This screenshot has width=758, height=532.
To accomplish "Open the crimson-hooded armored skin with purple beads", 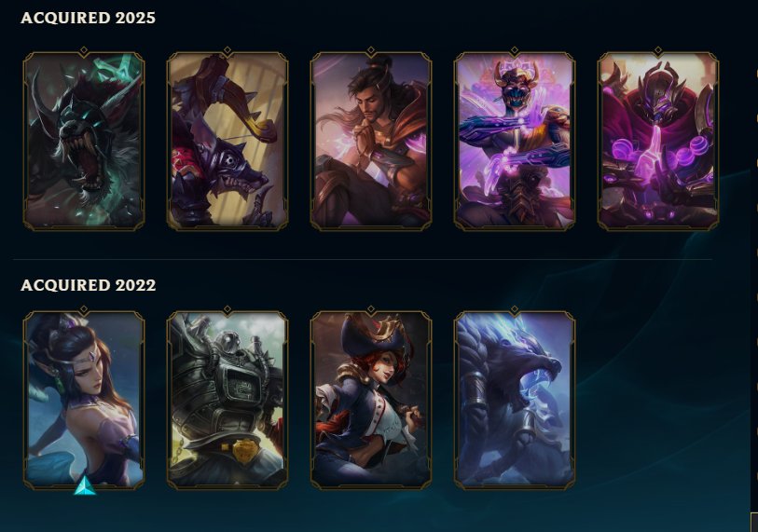I will (658, 141).
